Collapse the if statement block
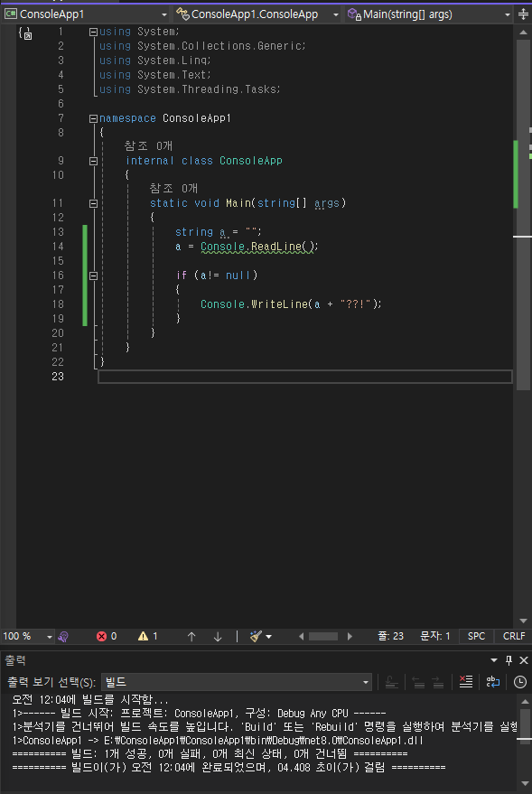 click(x=93, y=276)
